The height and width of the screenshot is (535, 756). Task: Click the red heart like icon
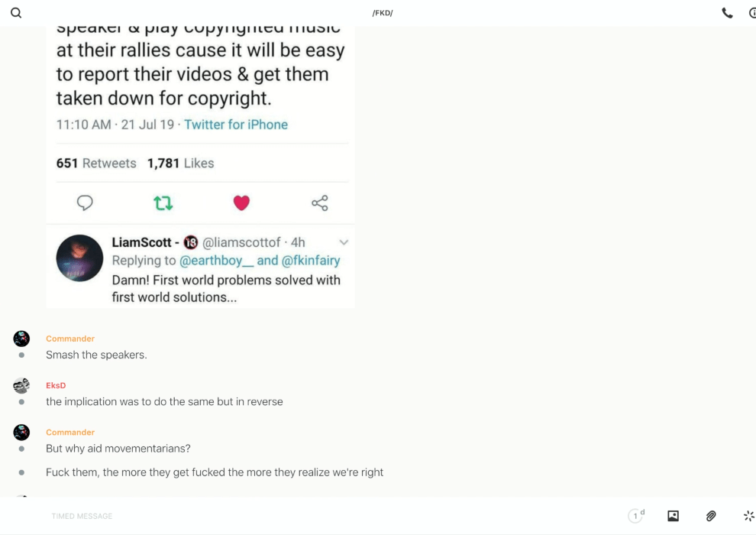click(241, 203)
